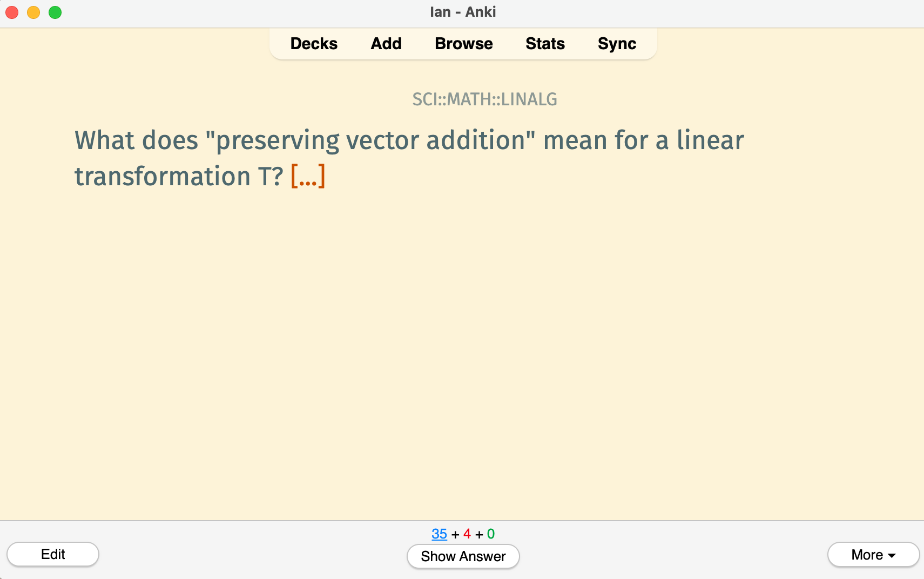Click the SCI::MATH::LINALG deck label
Viewport: 924px width, 579px height.
(x=484, y=99)
